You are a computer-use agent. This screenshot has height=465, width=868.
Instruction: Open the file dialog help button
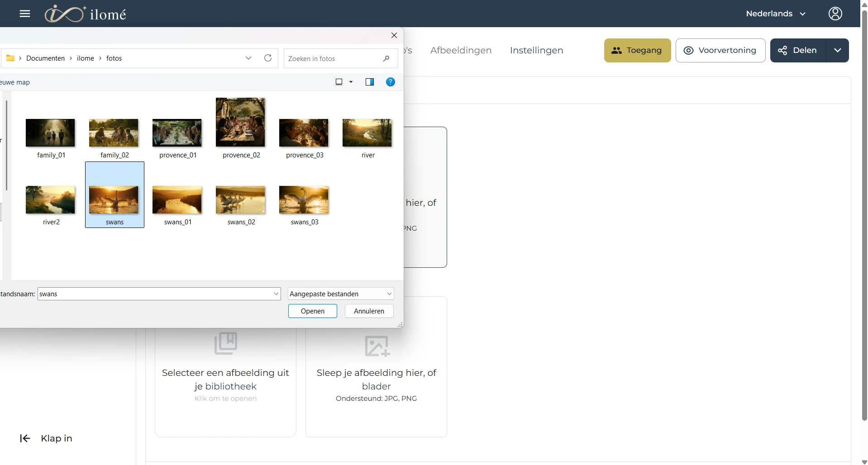[x=391, y=82]
